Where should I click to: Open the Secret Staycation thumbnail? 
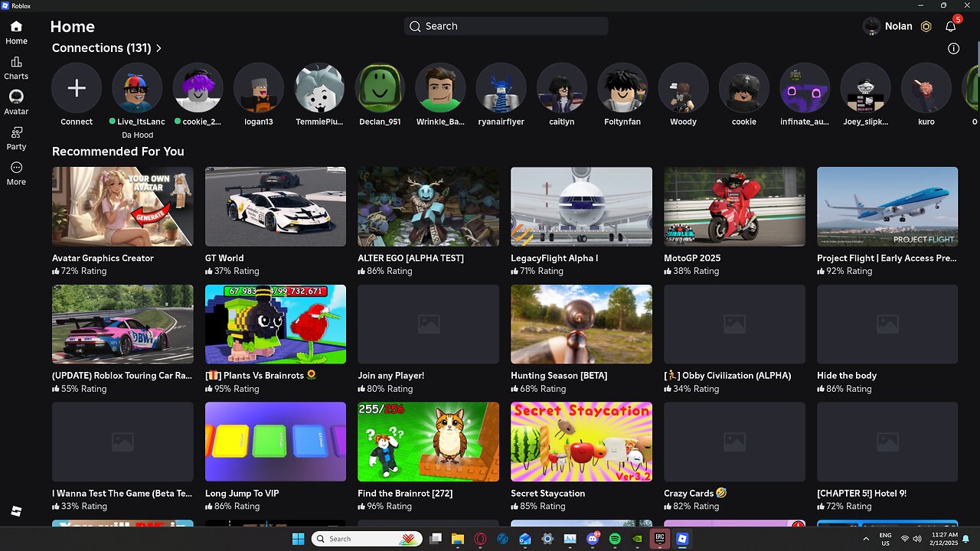(x=582, y=442)
